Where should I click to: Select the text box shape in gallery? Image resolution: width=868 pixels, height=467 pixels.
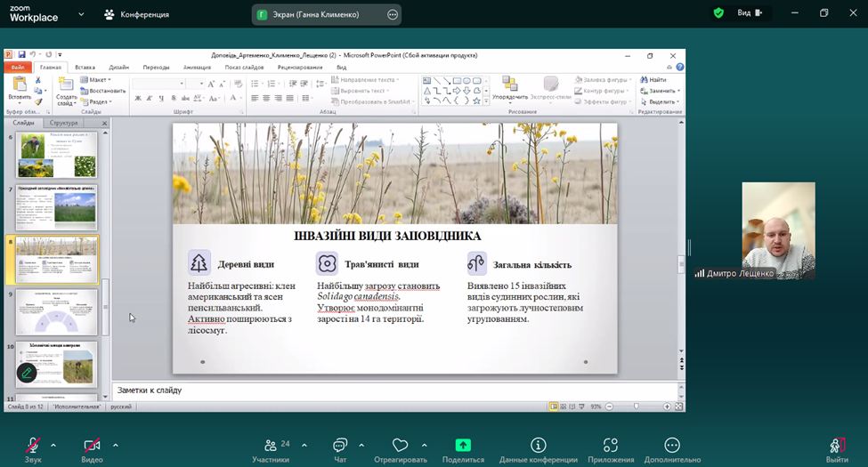coord(426,81)
